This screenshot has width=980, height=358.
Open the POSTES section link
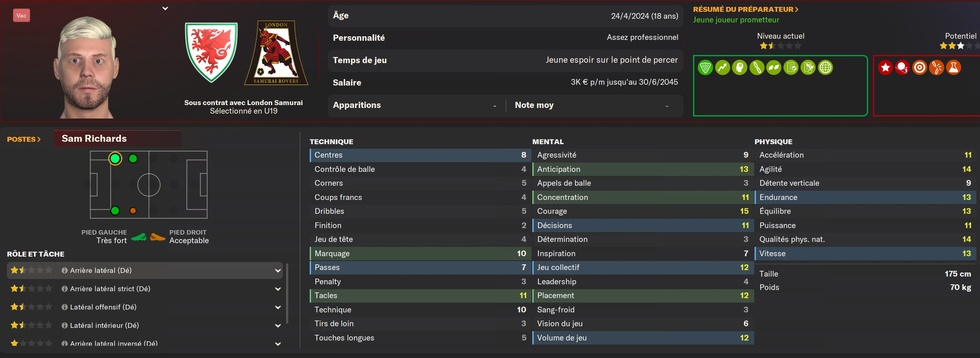[24, 139]
